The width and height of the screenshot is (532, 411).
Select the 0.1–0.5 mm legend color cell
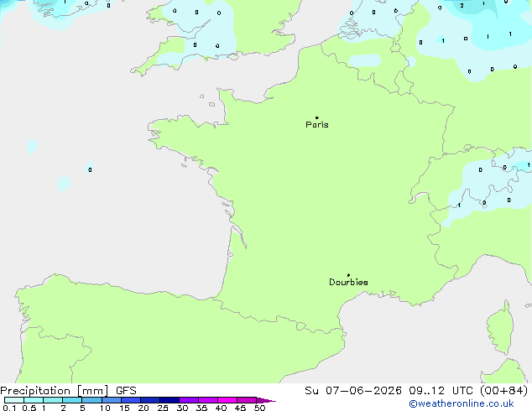tap(14, 400)
